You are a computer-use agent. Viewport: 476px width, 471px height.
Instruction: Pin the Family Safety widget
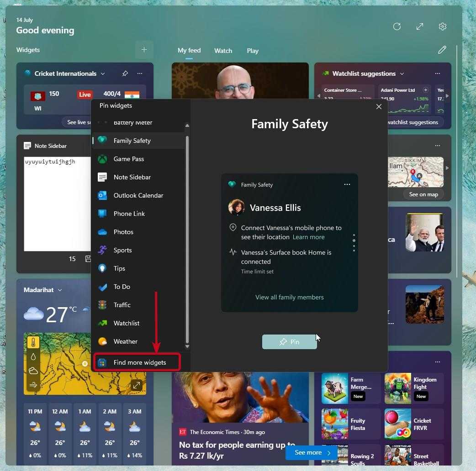289,342
